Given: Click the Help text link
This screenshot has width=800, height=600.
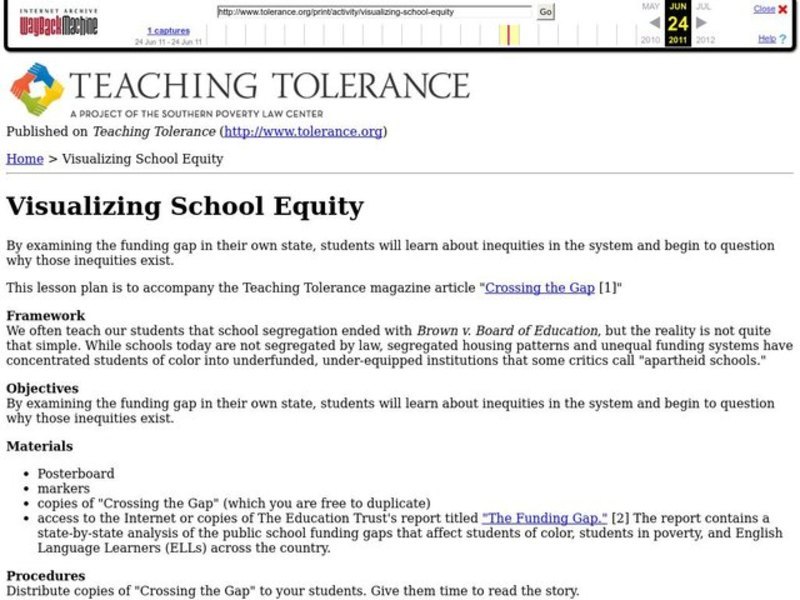Looking at the screenshot, I should tap(765, 38).
